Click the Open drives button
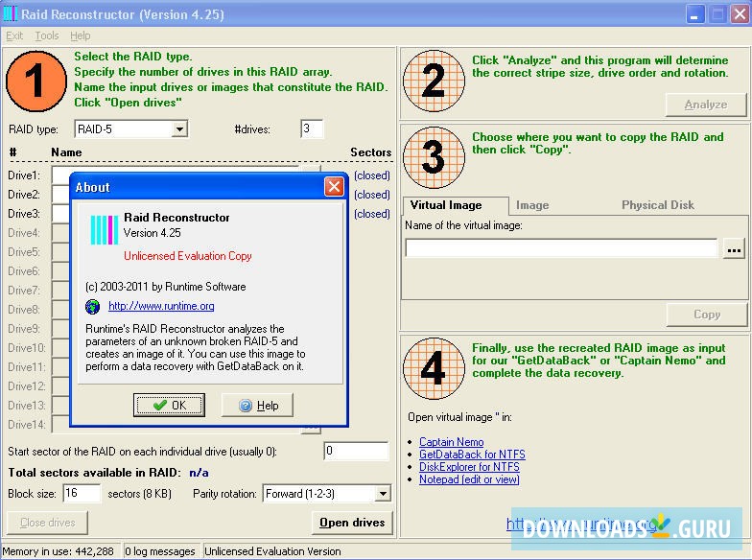 (352, 523)
